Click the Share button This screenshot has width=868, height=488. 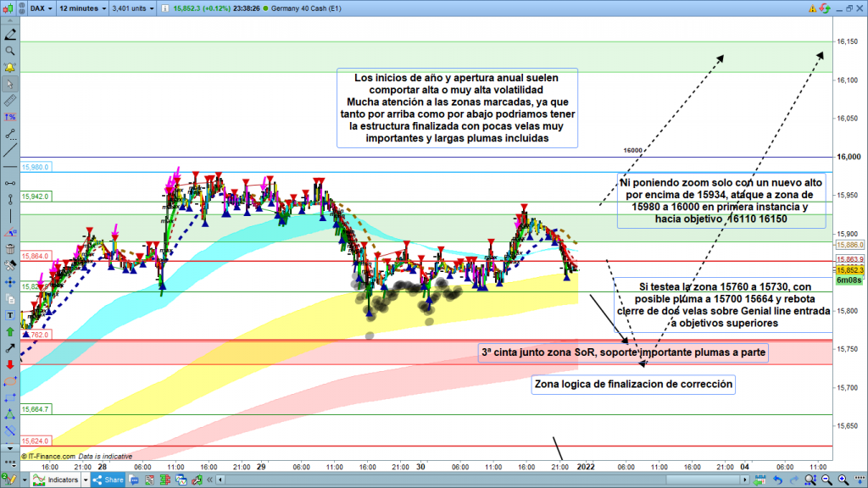coord(109,480)
